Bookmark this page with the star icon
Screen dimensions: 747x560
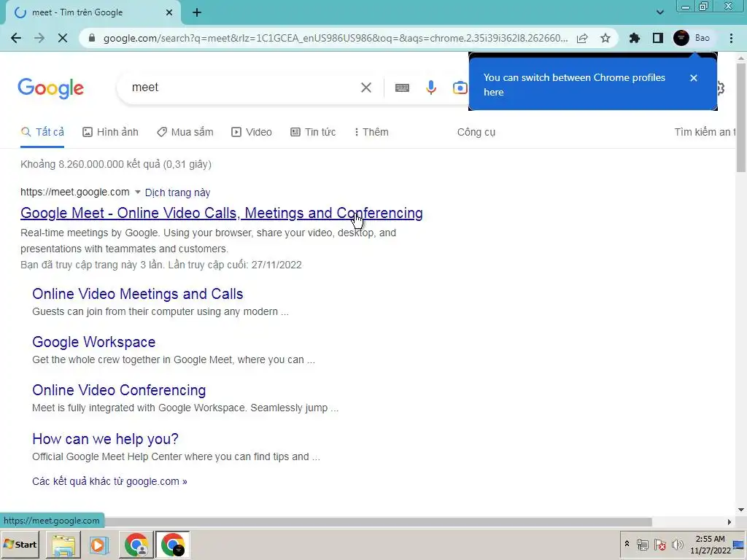pyautogui.click(x=605, y=38)
